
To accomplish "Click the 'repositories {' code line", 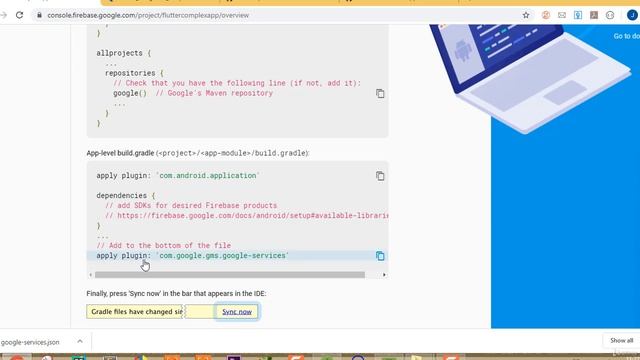I will pyautogui.click(x=134, y=73).
